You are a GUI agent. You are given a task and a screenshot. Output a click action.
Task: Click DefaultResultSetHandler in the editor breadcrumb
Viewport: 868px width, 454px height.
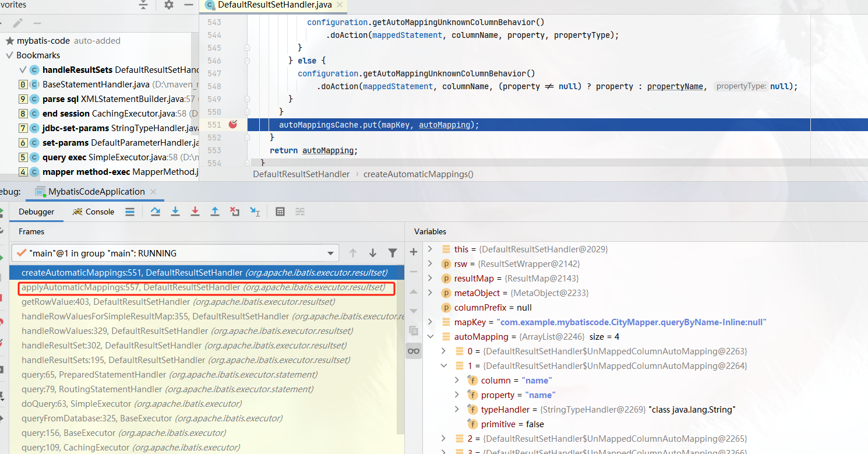click(301, 174)
